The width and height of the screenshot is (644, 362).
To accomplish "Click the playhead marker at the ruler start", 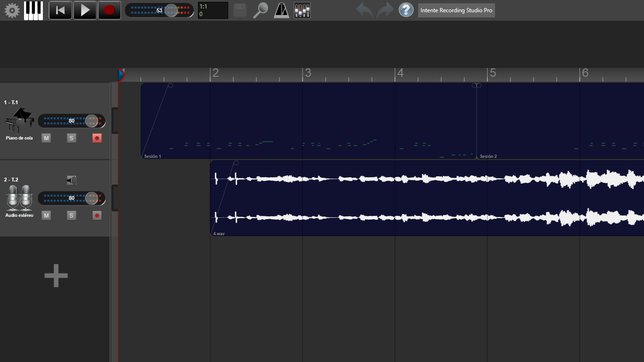I will 121,74.
